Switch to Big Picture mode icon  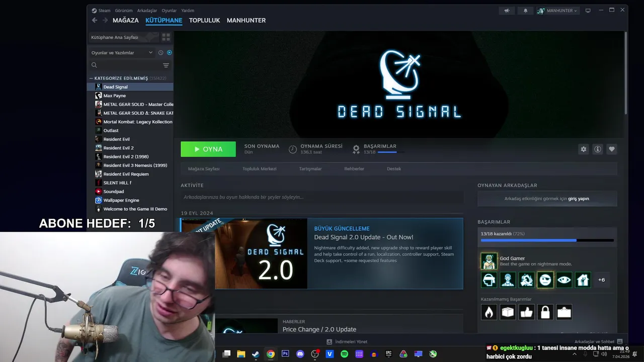point(588,11)
